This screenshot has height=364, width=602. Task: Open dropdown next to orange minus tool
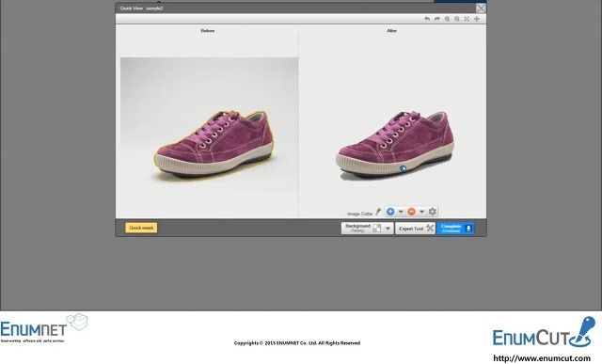pyautogui.click(x=421, y=212)
